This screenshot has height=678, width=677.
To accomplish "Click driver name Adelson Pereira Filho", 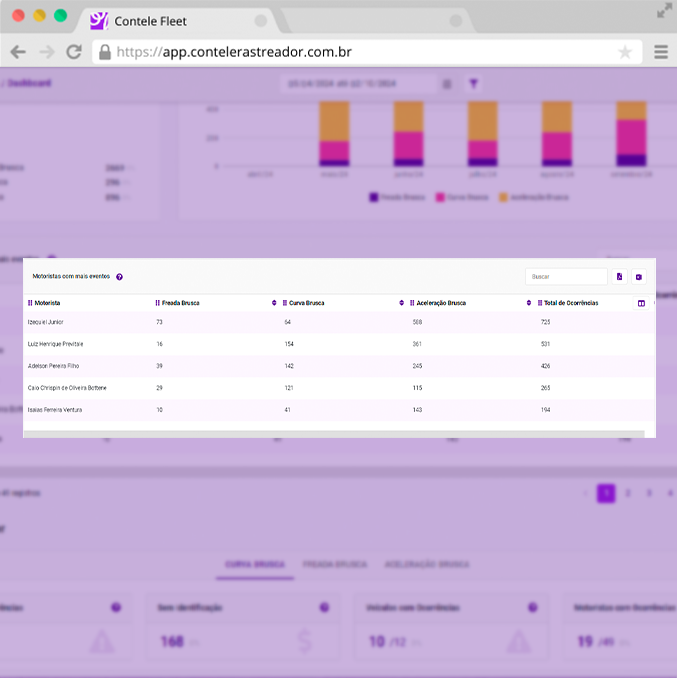I will point(53,366).
